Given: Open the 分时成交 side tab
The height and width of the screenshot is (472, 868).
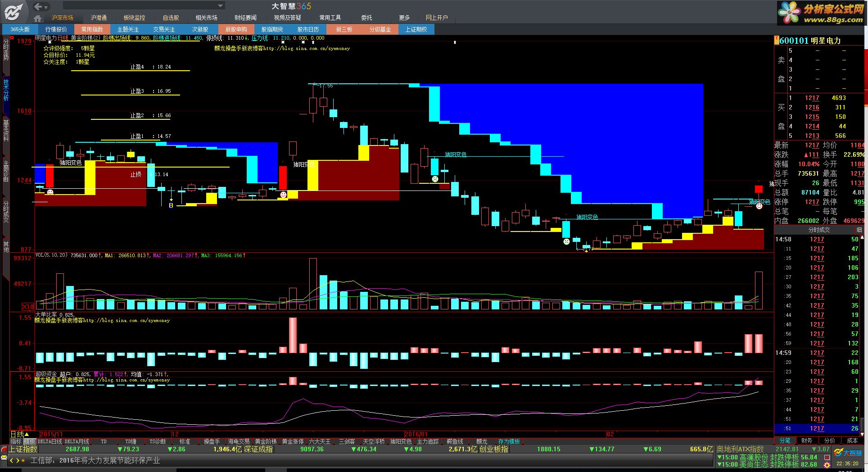Looking at the screenshot, I should coord(6,211).
